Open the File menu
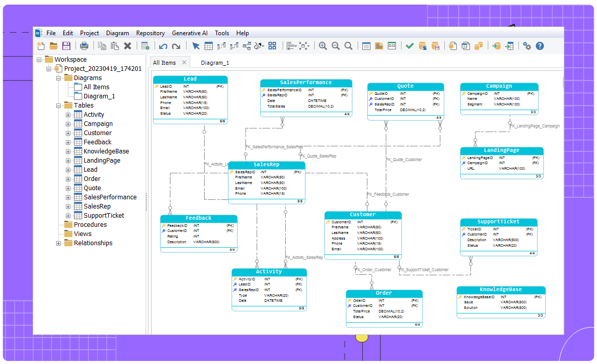This screenshot has height=364, width=597. pos(51,33)
